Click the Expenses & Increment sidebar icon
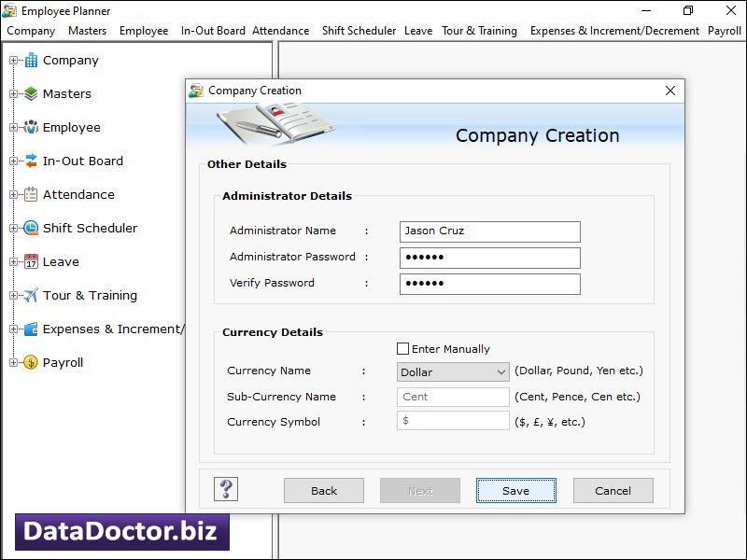Viewport: 747px width, 560px height. [x=31, y=329]
